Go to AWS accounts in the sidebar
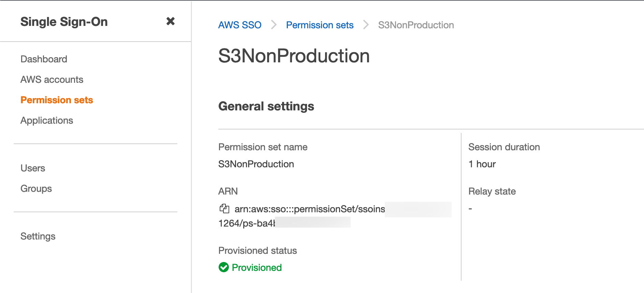The width and height of the screenshot is (644, 293). (x=52, y=79)
